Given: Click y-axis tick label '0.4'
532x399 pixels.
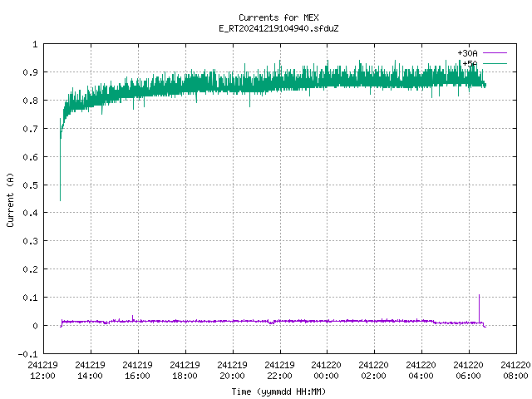Looking at the screenshot, I should pyautogui.click(x=30, y=213).
